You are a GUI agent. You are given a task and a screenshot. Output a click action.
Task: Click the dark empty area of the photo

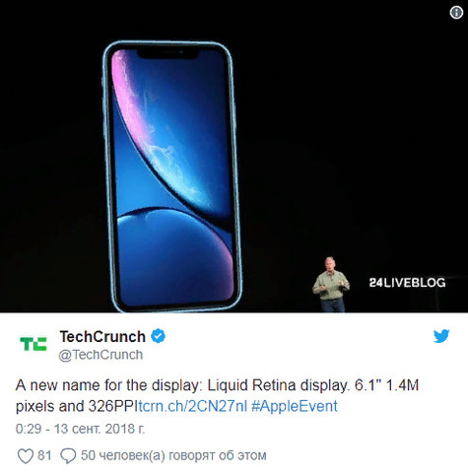pos(345,131)
